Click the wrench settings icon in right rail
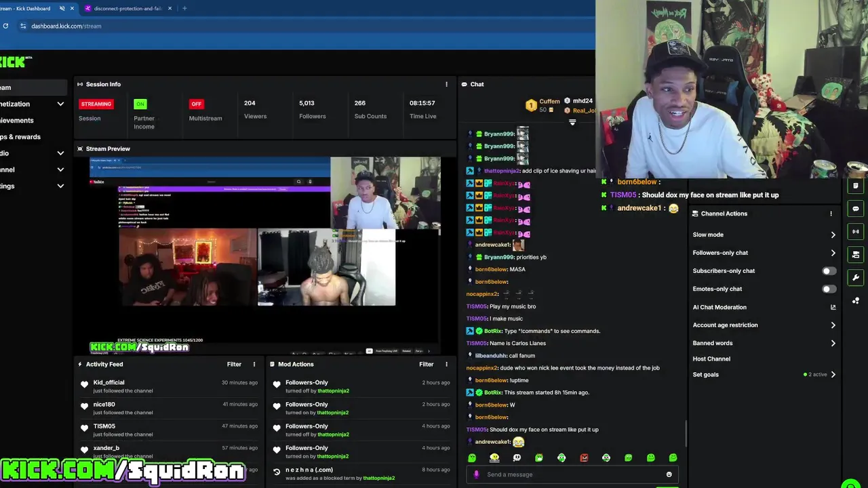 [856, 277]
